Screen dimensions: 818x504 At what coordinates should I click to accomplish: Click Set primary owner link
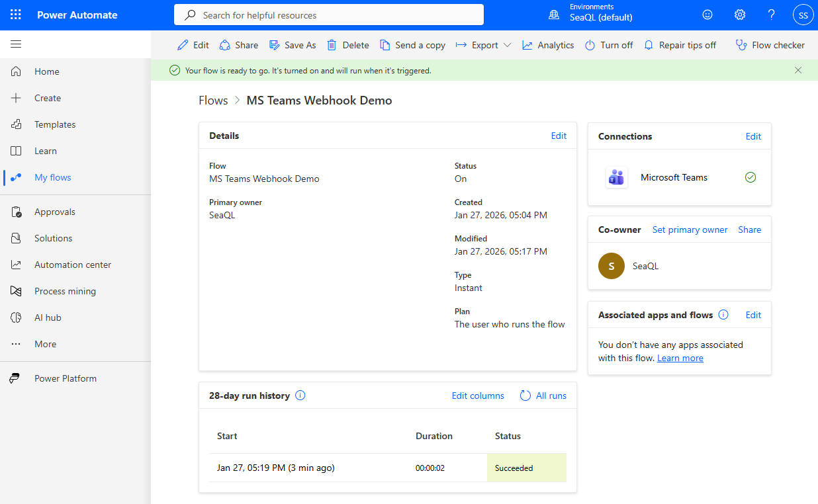pos(690,230)
